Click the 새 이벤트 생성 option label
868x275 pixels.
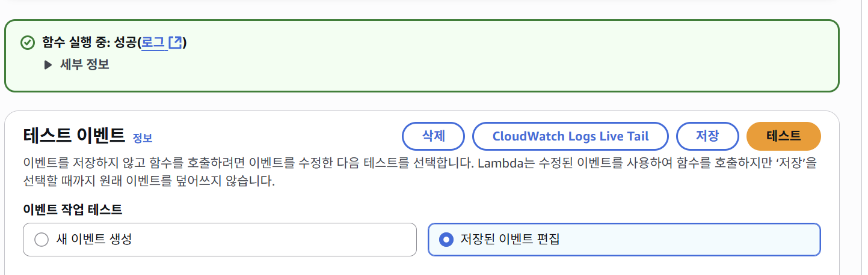tap(94, 240)
